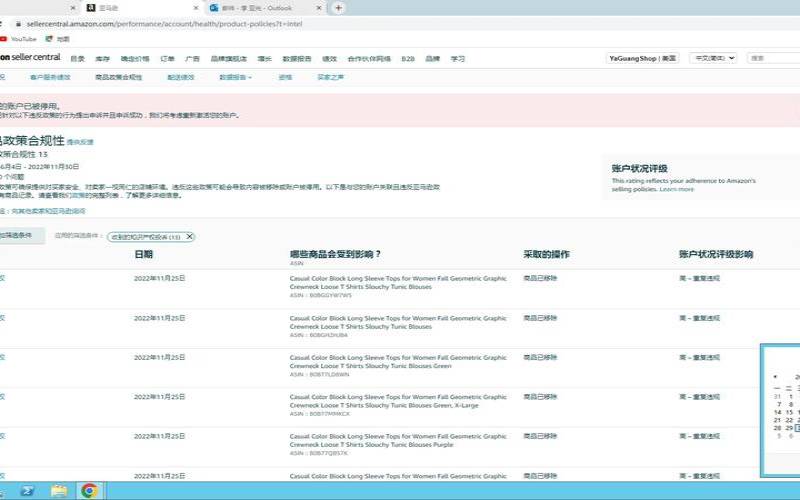Click the Chrome icon in taskbar
800x500 pixels.
pyautogui.click(x=89, y=491)
